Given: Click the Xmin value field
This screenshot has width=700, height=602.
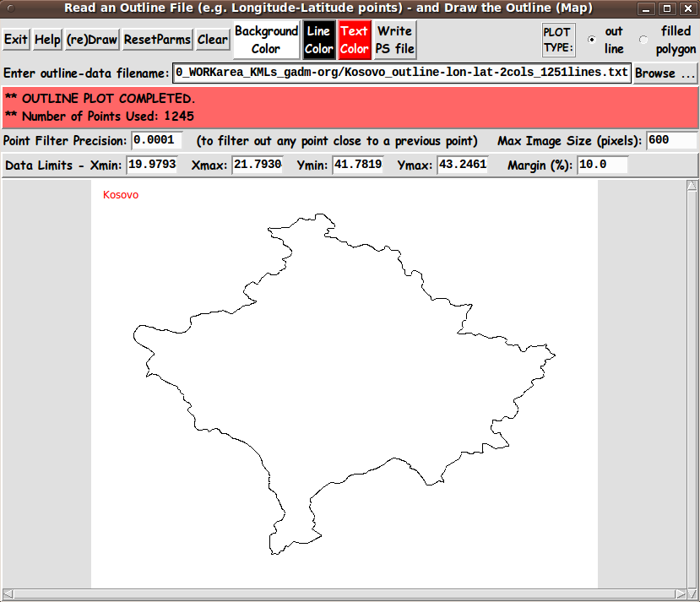Looking at the screenshot, I should point(152,165).
